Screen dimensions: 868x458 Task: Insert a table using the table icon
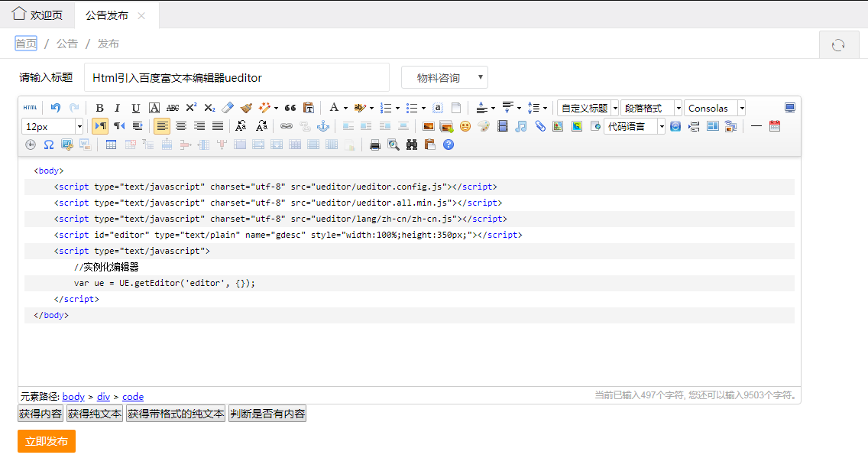coord(111,145)
